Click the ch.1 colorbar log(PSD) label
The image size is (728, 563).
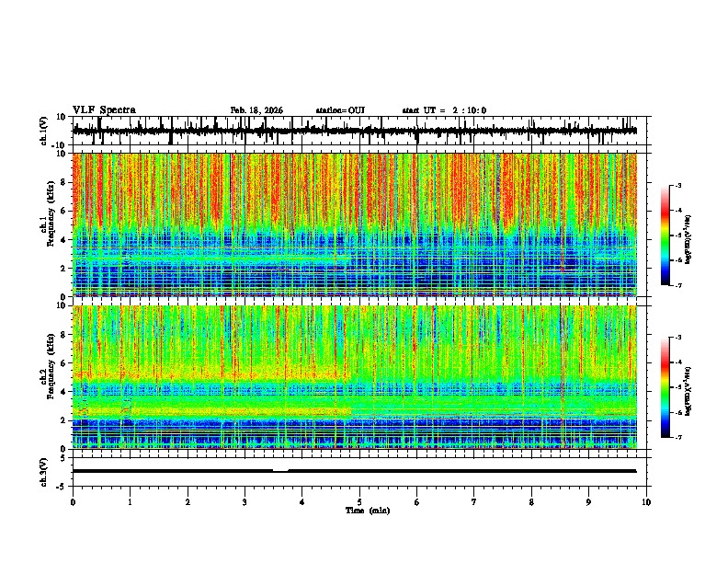tap(688, 239)
